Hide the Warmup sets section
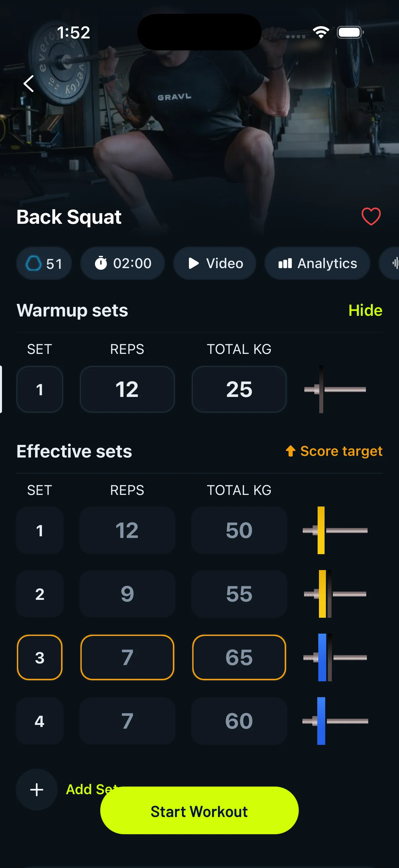This screenshot has width=399, height=868. pos(365,310)
